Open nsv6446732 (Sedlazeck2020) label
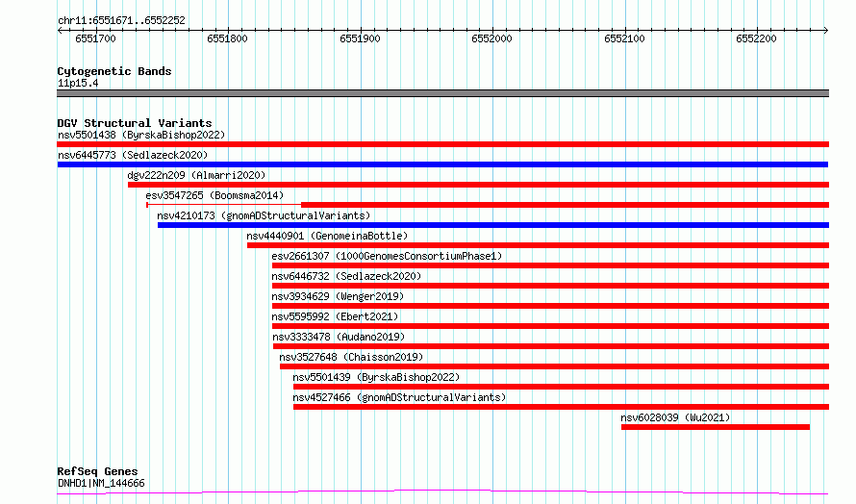 click(x=346, y=276)
